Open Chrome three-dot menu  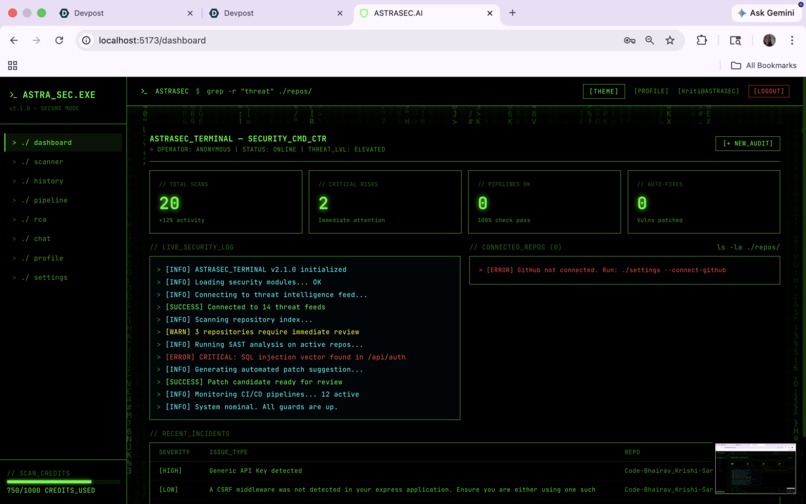click(792, 40)
